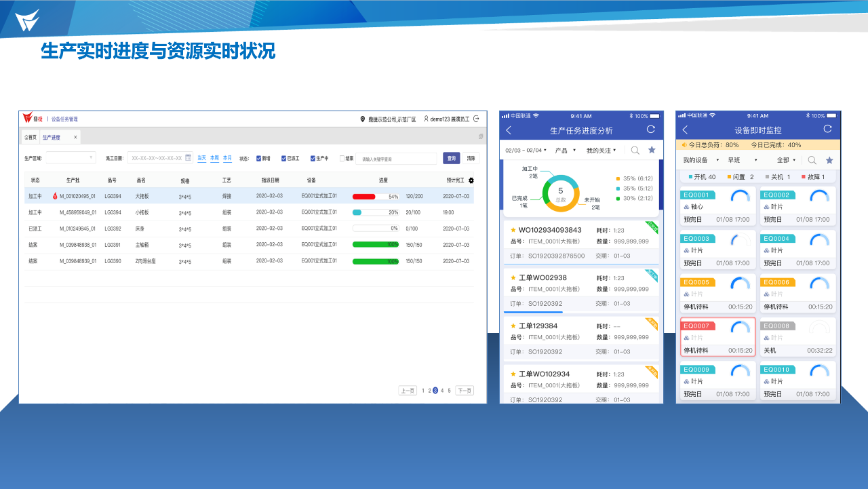Open the calendar picker in 派工日期 field
This screenshot has height=489, width=868.
pyautogui.click(x=188, y=158)
